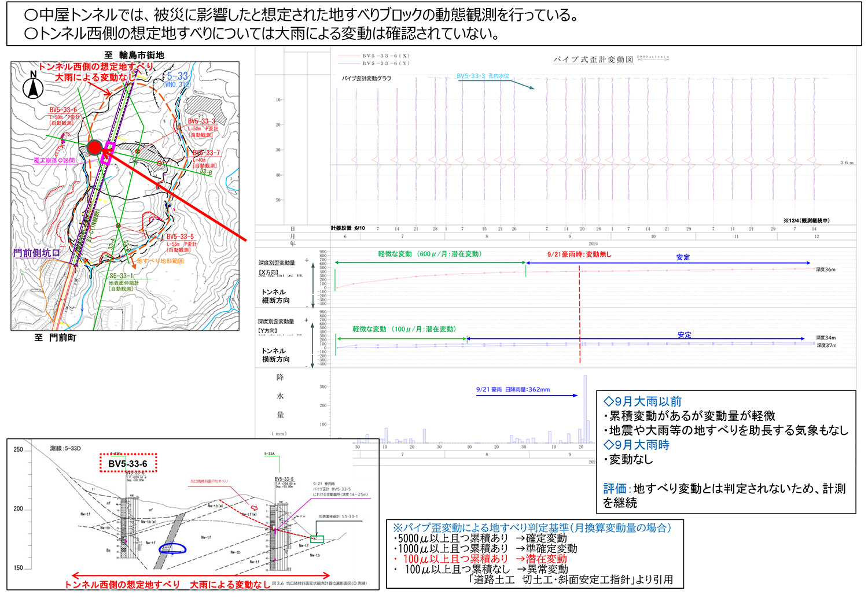This screenshot has width=868, height=598.
Task: Click the tallest rainfall bar on 9/21
Action: click(585, 409)
